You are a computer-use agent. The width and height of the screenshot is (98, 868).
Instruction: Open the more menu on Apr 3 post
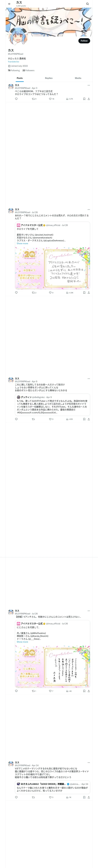pos(89,85)
